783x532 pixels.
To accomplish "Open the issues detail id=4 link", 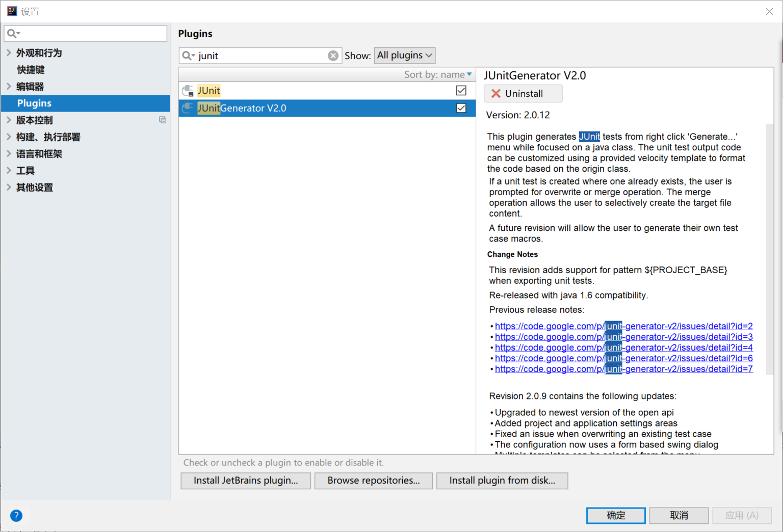I will pos(623,348).
